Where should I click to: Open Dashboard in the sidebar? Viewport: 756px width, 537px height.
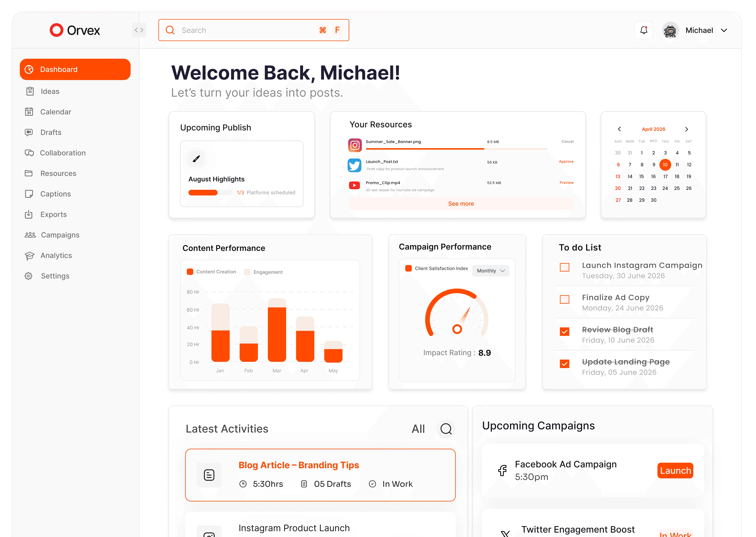point(75,69)
